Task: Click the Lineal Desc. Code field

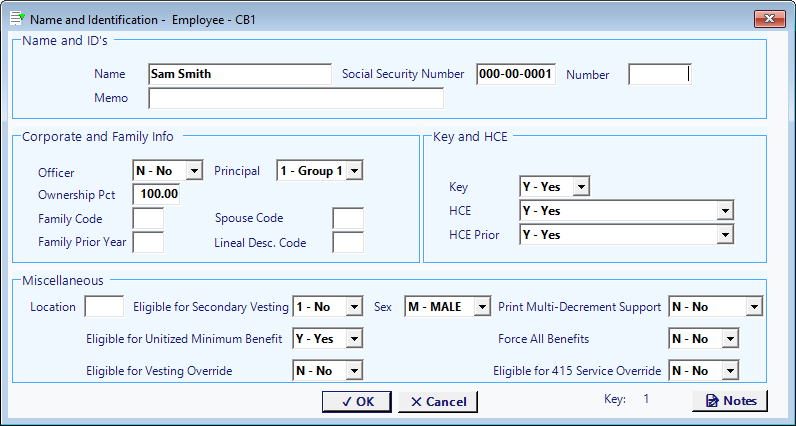Action: click(348, 242)
